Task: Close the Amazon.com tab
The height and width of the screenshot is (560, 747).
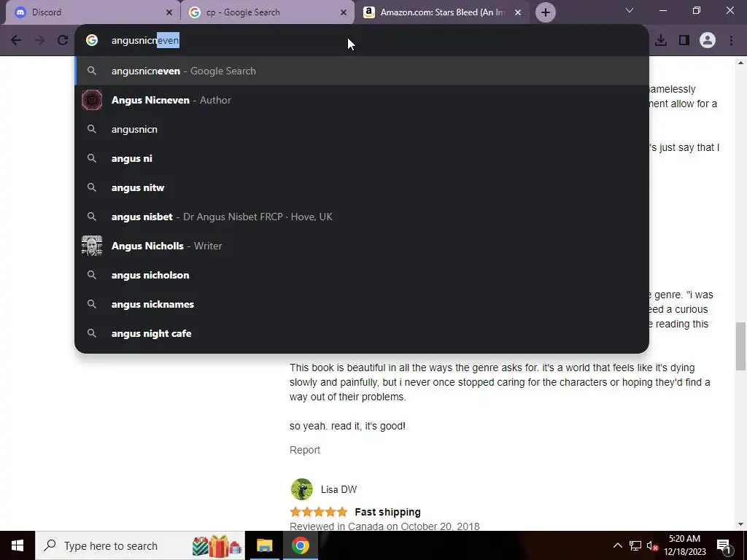Action: click(x=518, y=13)
